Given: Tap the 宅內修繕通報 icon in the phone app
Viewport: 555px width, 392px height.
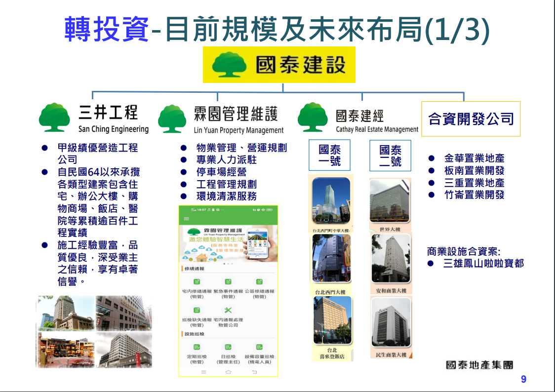Looking at the screenshot, I should point(197,281).
